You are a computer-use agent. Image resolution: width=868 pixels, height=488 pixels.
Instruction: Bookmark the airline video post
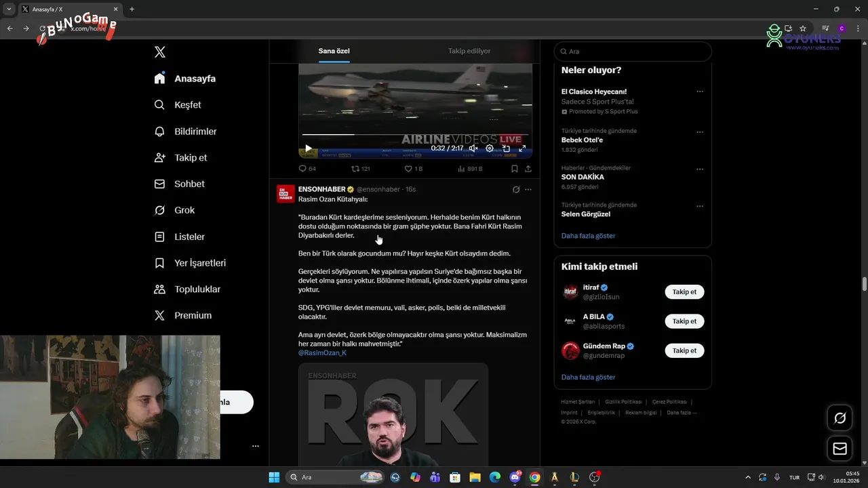tap(515, 169)
